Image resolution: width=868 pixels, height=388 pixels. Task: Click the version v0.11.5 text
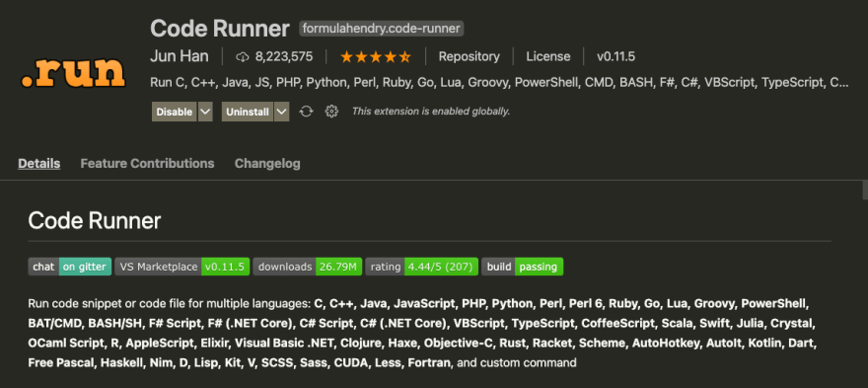tap(615, 56)
